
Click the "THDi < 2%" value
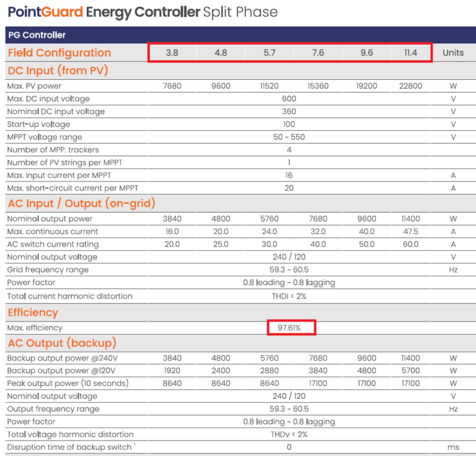[289, 296]
